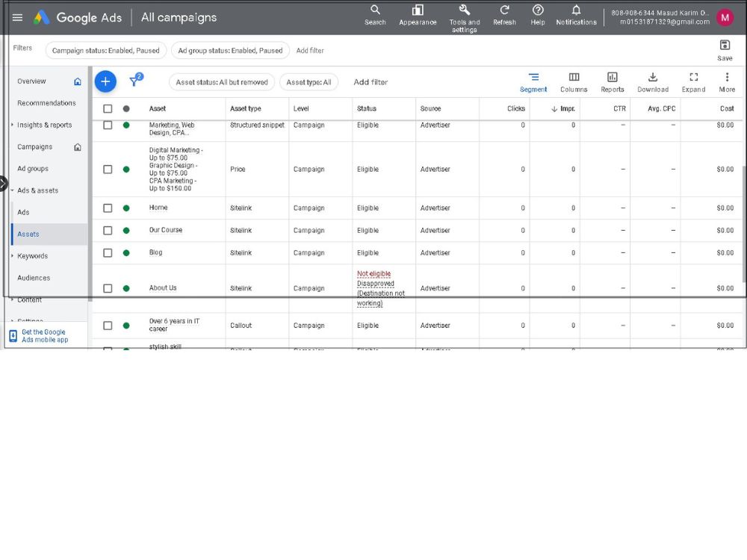Click the status dot column header
Screen dimensions: 747x560
(126, 108)
